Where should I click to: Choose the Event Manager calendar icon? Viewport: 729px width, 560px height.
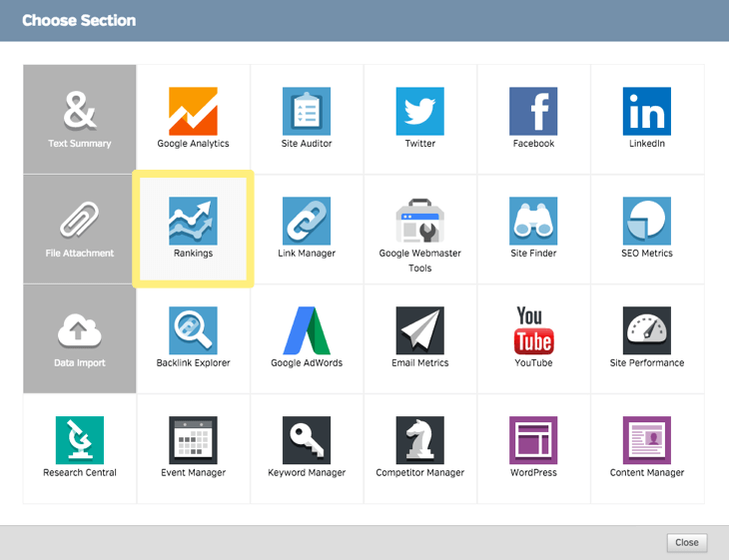click(x=193, y=440)
